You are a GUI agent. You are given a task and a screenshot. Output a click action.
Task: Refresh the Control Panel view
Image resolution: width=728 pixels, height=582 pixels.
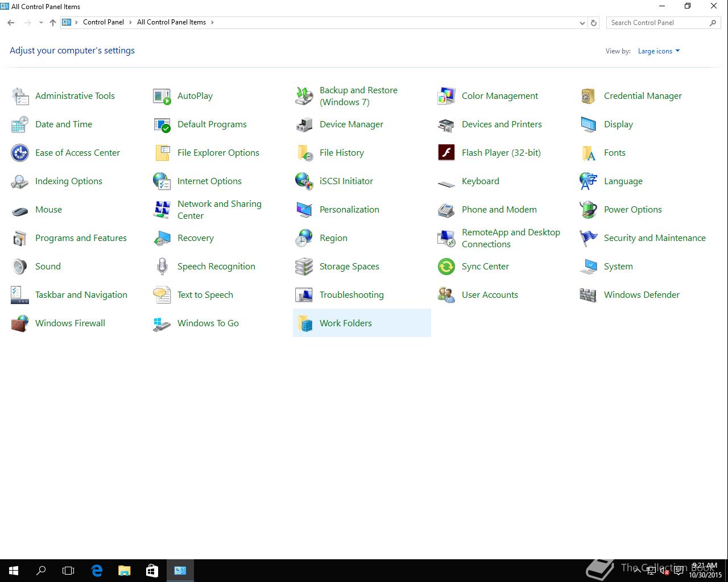coord(594,23)
